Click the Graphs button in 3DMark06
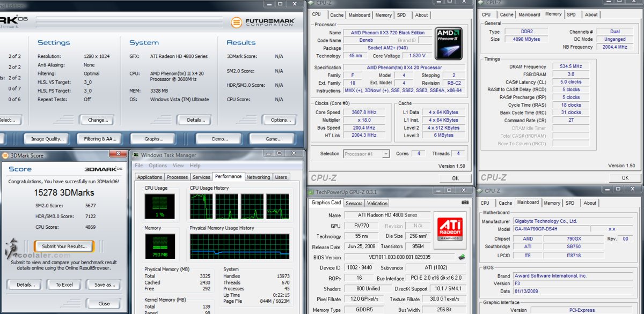 [154, 139]
